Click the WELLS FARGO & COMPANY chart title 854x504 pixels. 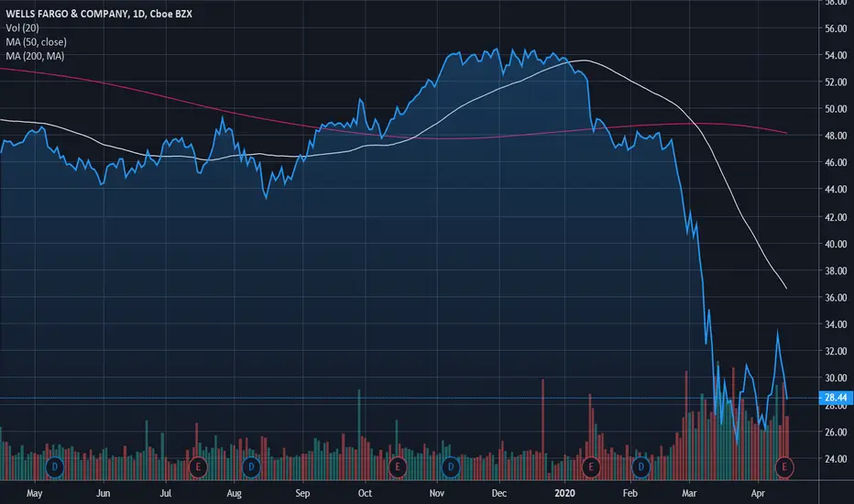click(x=99, y=14)
